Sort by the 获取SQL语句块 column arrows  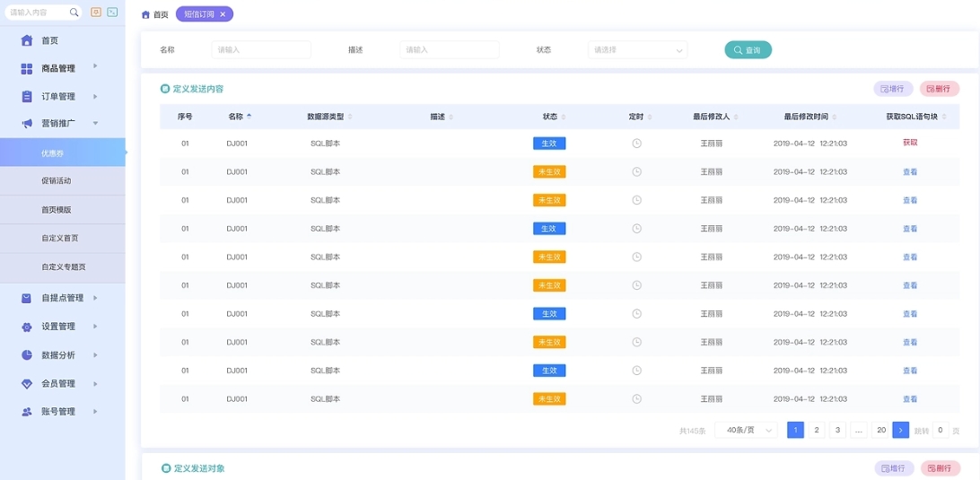(944, 117)
